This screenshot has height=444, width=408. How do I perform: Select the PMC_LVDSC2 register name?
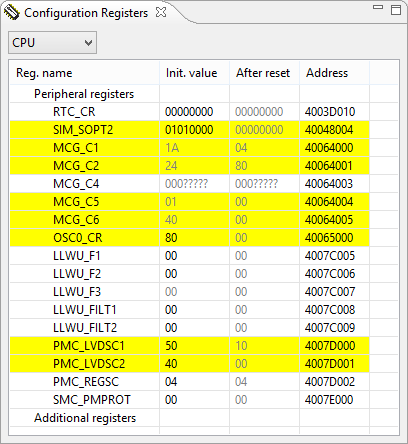click(89, 364)
